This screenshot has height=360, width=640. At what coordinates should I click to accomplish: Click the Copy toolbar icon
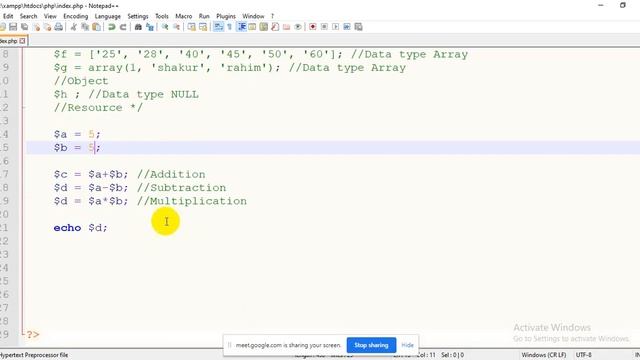(85, 27)
